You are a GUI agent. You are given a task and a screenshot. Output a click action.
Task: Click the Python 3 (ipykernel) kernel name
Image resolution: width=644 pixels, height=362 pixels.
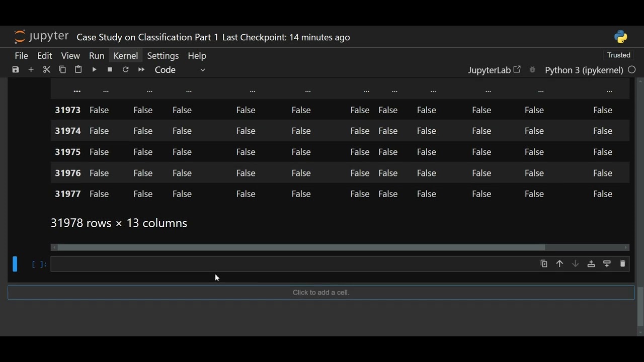pyautogui.click(x=584, y=70)
